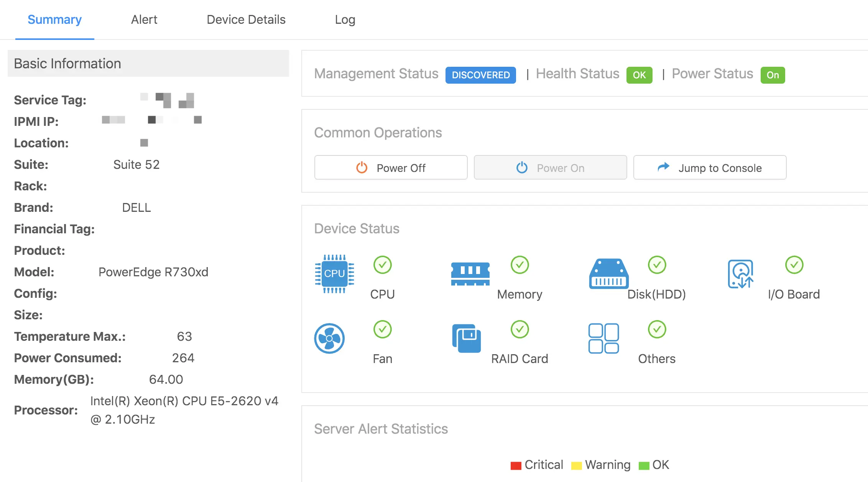The width and height of the screenshot is (868, 482).
Task: Switch to the Device Details tab
Action: tap(246, 20)
